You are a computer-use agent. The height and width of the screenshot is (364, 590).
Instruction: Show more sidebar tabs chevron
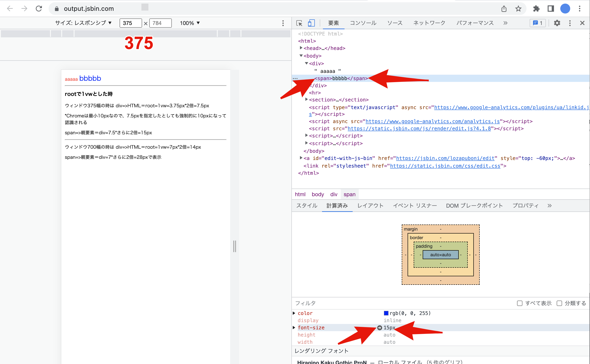tap(549, 206)
